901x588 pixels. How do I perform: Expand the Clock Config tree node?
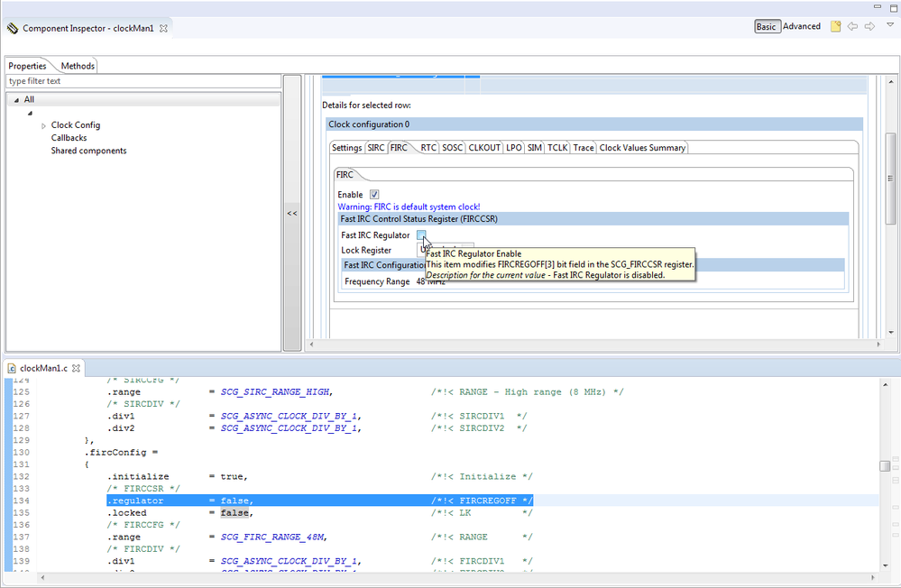[43, 126]
